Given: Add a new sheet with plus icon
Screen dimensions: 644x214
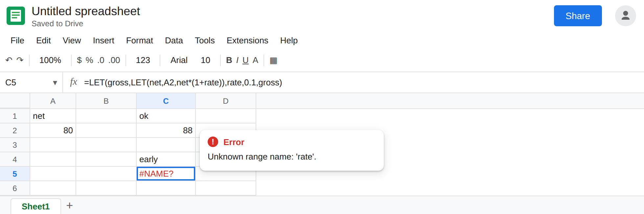Looking at the screenshot, I should 70,206.
